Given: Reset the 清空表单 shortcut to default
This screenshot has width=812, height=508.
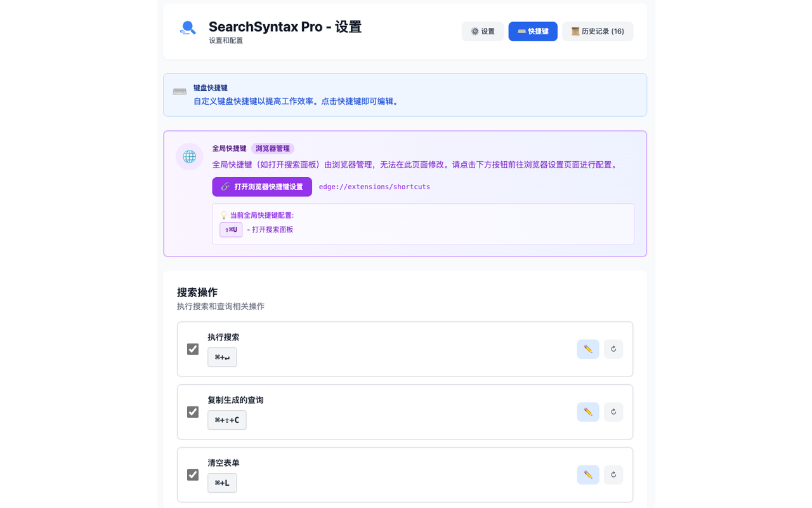Looking at the screenshot, I should point(613,475).
